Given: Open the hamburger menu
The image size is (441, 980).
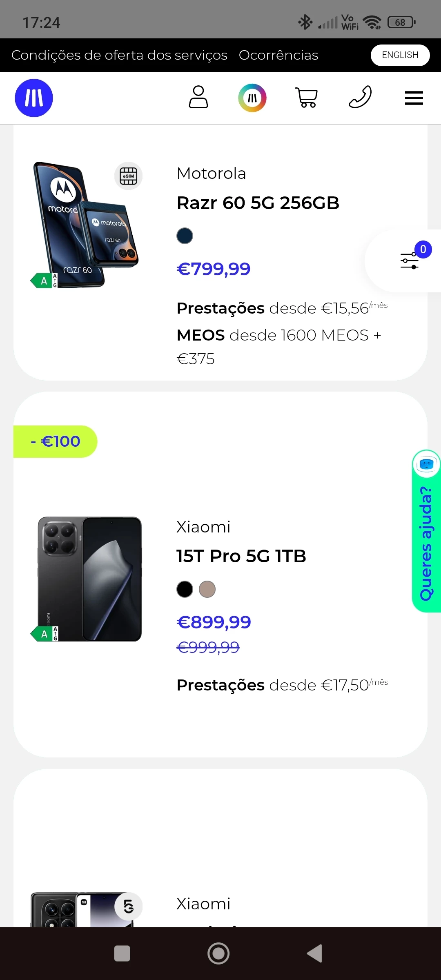Looking at the screenshot, I should click(x=414, y=98).
